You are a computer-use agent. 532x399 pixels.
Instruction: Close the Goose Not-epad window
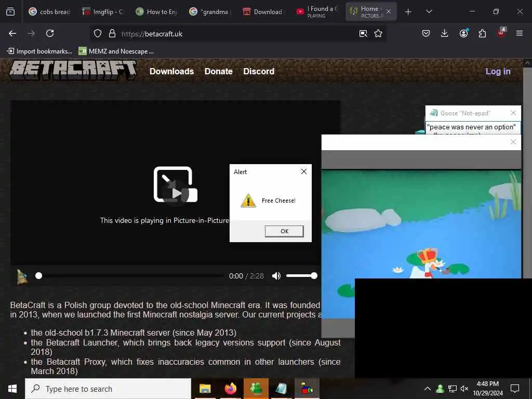click(513, 113)
